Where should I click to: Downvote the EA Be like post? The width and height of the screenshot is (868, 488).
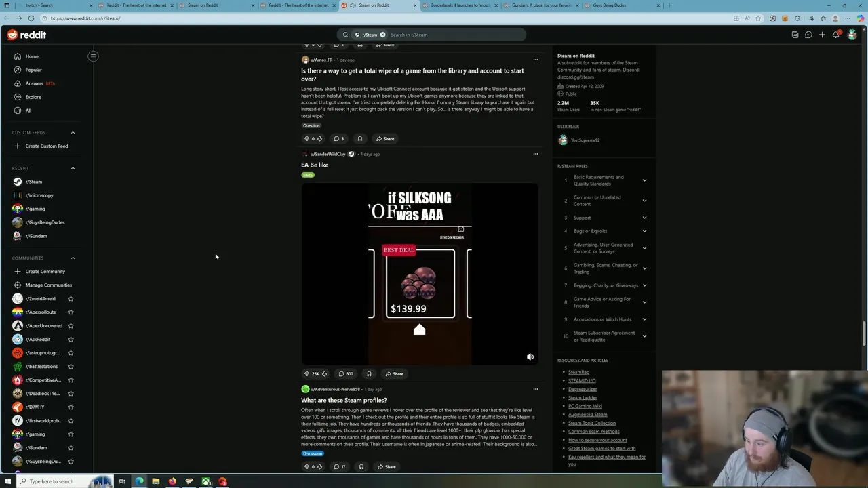tap(324, 373)
